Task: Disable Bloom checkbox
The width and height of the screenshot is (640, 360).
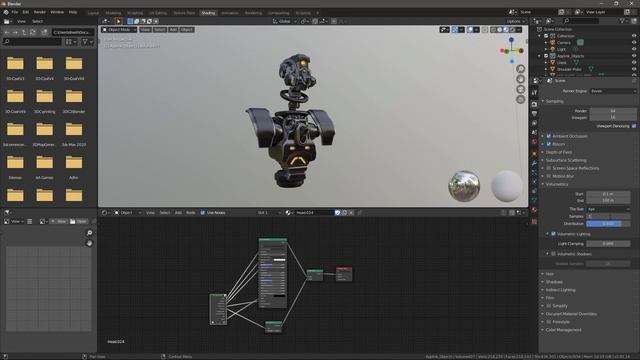Action: (x=549, y=144)
